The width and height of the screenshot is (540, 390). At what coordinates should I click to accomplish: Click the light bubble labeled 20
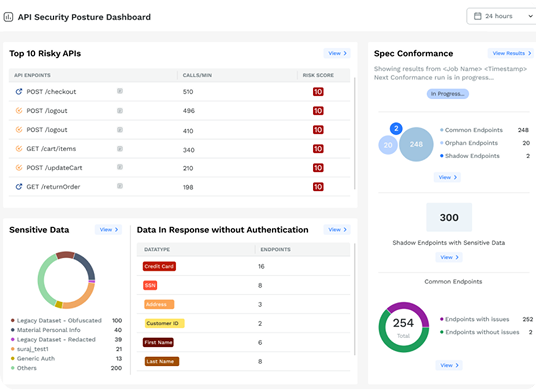point(388,145)
